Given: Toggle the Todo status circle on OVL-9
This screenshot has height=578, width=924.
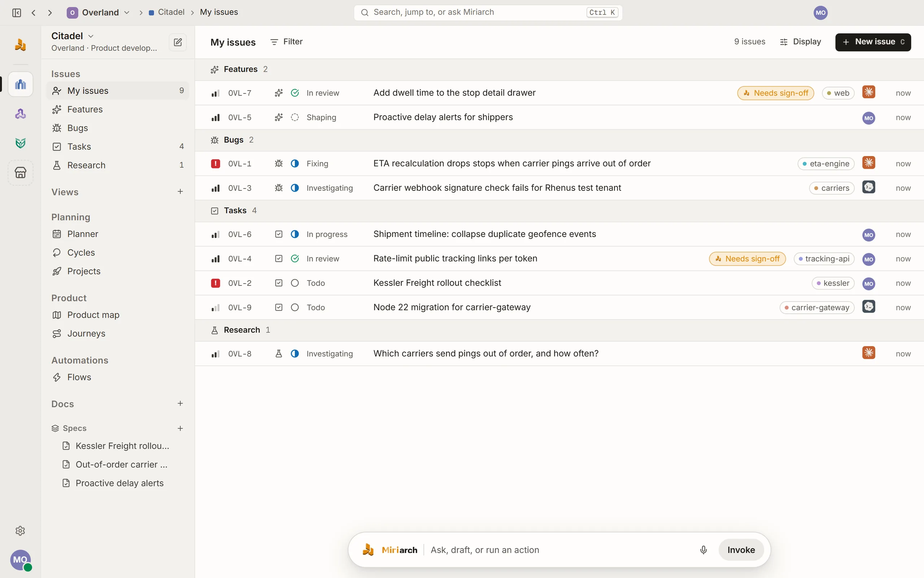Looking at the screenshot, I should tap(295, 308).
